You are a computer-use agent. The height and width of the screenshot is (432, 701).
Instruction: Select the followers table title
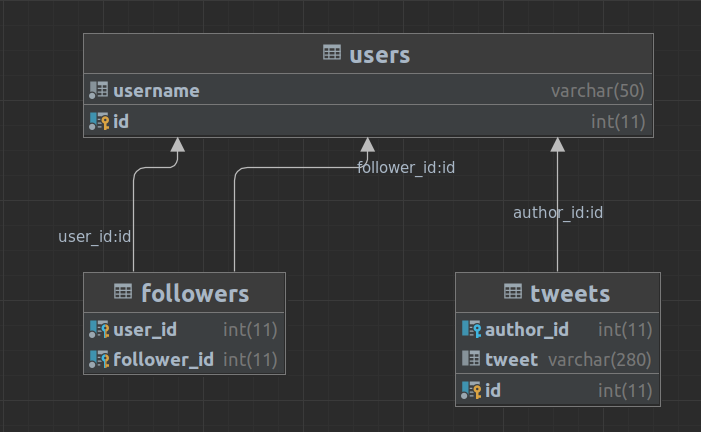tap(195, 293)
